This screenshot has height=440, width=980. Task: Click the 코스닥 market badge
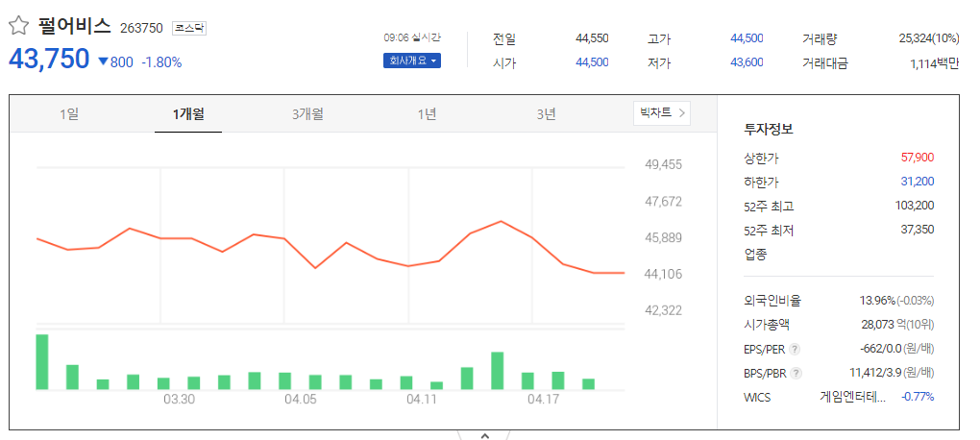188,28
